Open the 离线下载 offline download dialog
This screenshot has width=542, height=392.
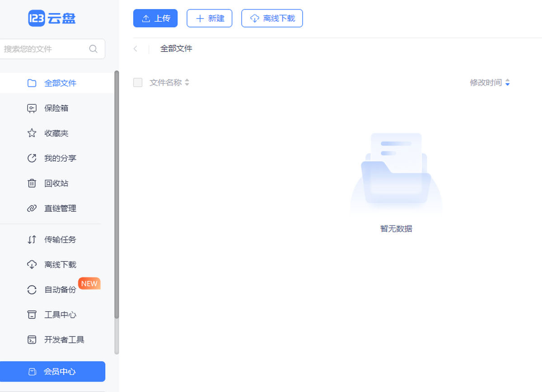point(272,18)
